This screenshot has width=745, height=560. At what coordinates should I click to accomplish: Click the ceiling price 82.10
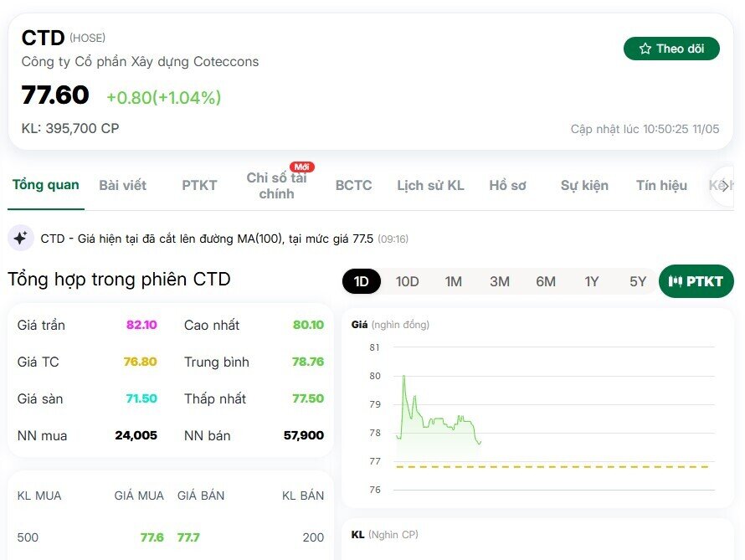[x=141, y=325]
